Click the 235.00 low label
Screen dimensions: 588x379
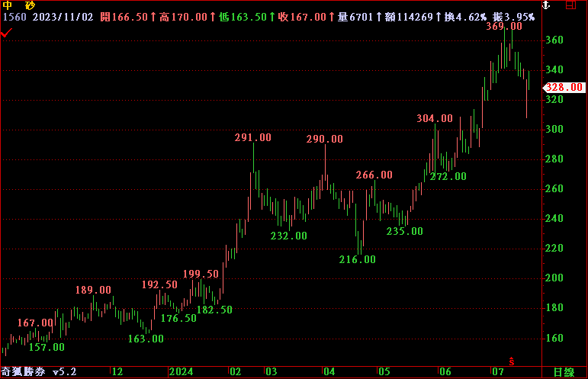point(405,231)
